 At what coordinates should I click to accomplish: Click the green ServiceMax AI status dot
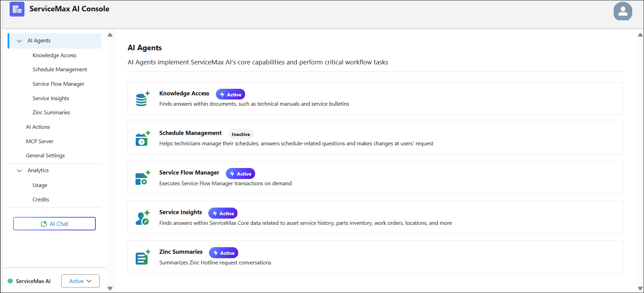coord(10,281)
